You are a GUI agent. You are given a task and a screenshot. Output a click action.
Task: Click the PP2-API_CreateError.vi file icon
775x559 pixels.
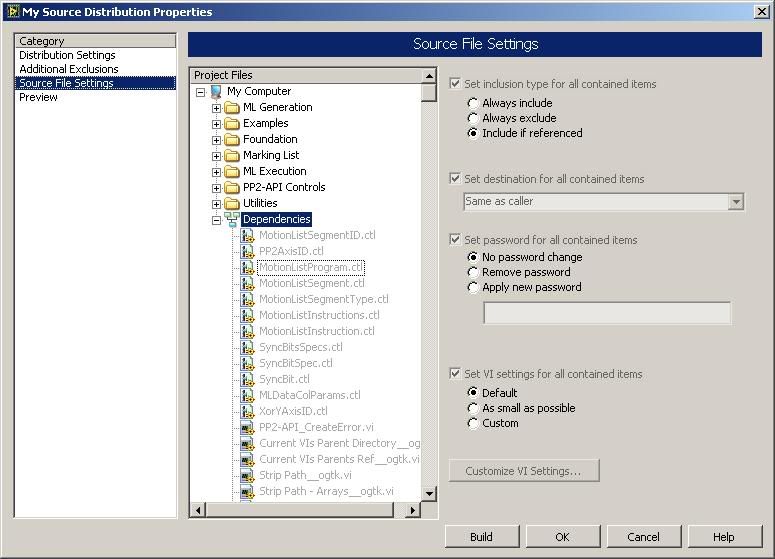point(247,427)
